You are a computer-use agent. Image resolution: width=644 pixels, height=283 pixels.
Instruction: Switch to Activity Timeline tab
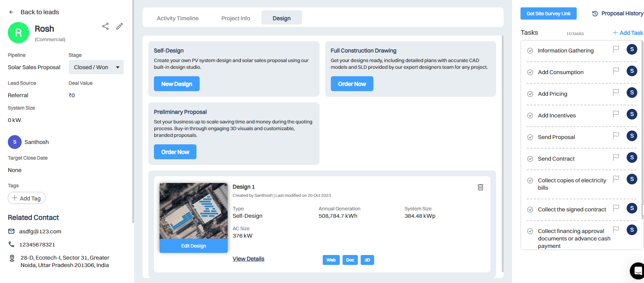coord(178,18)
